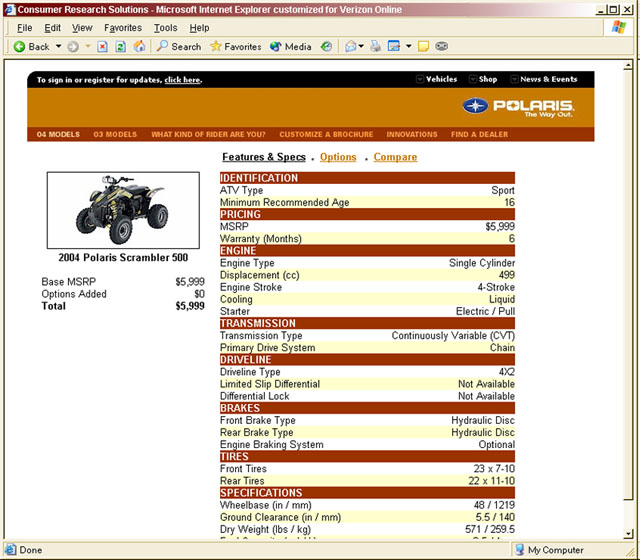This screenshot has width=640, height=560.
Task: Click the Print icon
Action: (376, 47)
